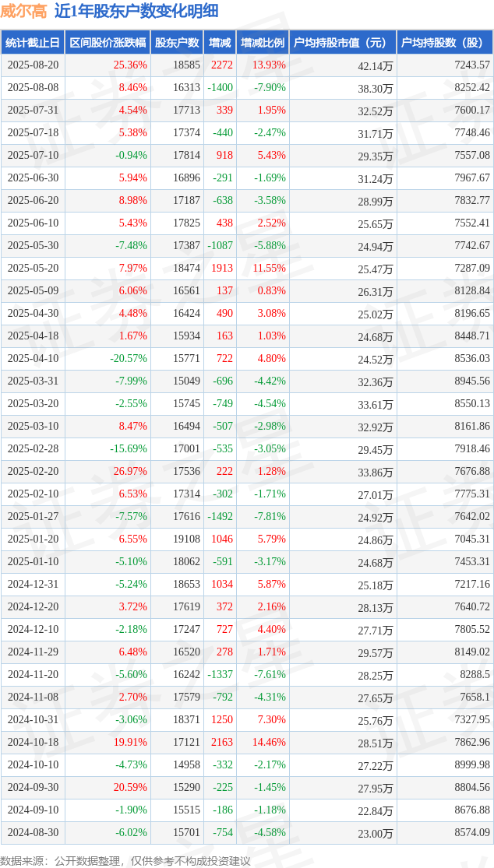Select the 2025-04-10 date row
The image size is (494, 868).
(x=32, y=359)
